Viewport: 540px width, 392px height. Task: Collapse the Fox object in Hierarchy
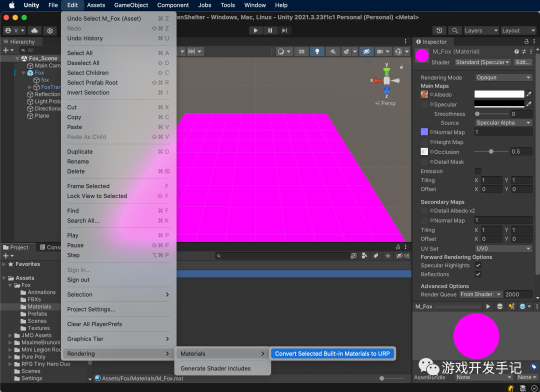click(23, 73)
